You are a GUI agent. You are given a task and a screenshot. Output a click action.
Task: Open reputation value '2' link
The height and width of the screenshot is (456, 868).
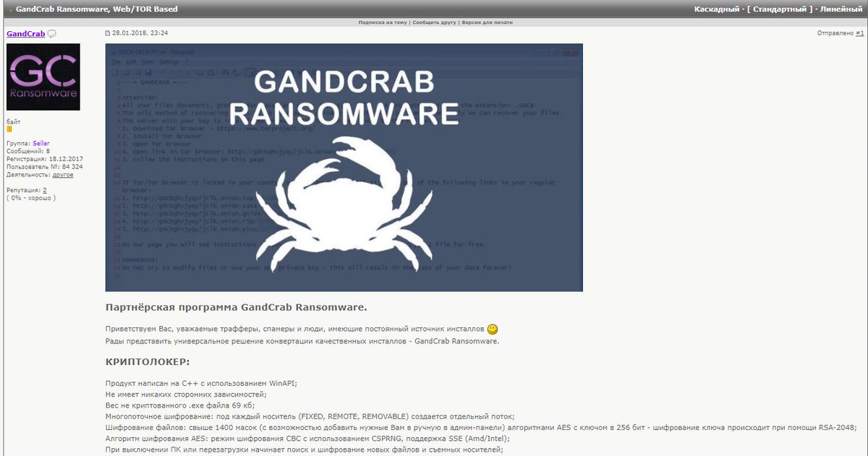[x=45, y=190]
